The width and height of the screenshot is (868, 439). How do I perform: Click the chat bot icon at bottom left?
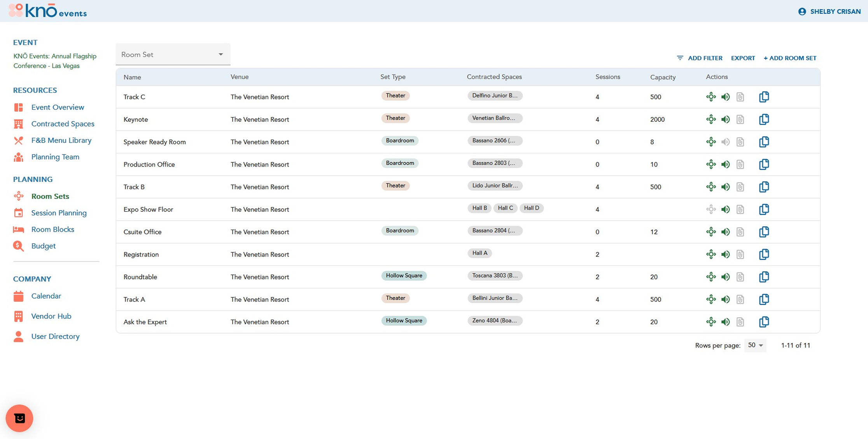pos(19,418)
